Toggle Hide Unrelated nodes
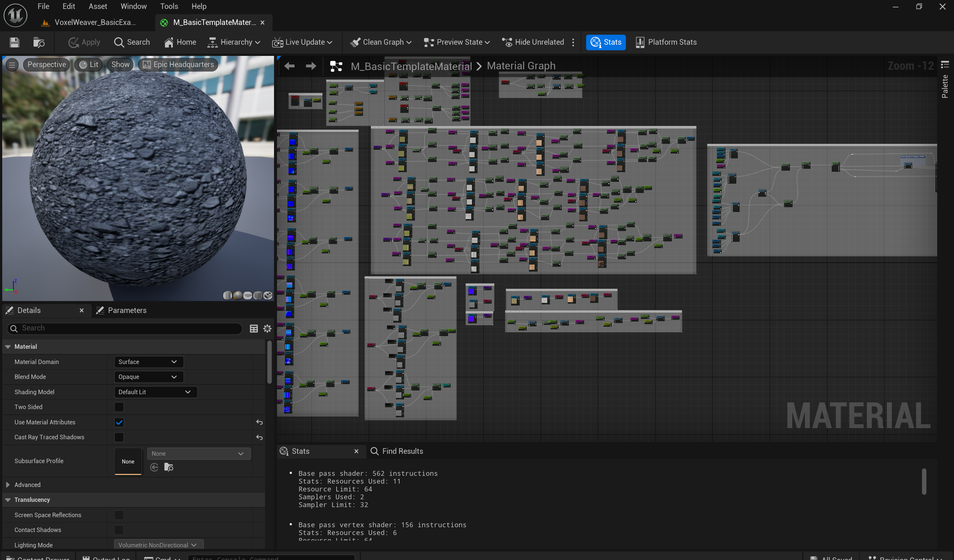Viewport: 954px width, 560px height. coord(533,42)
